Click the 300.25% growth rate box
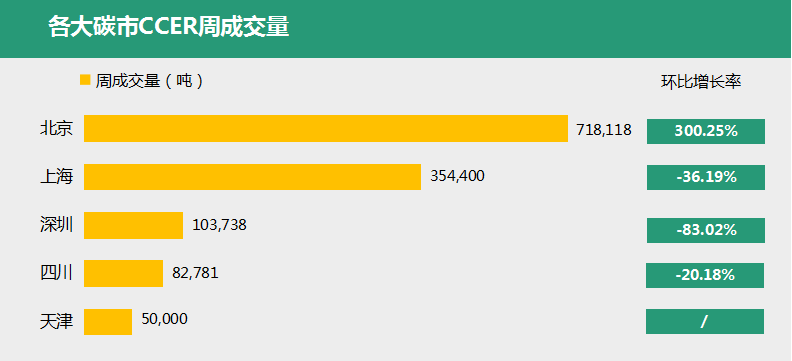792x361 pixels. [x=706, y=131]
